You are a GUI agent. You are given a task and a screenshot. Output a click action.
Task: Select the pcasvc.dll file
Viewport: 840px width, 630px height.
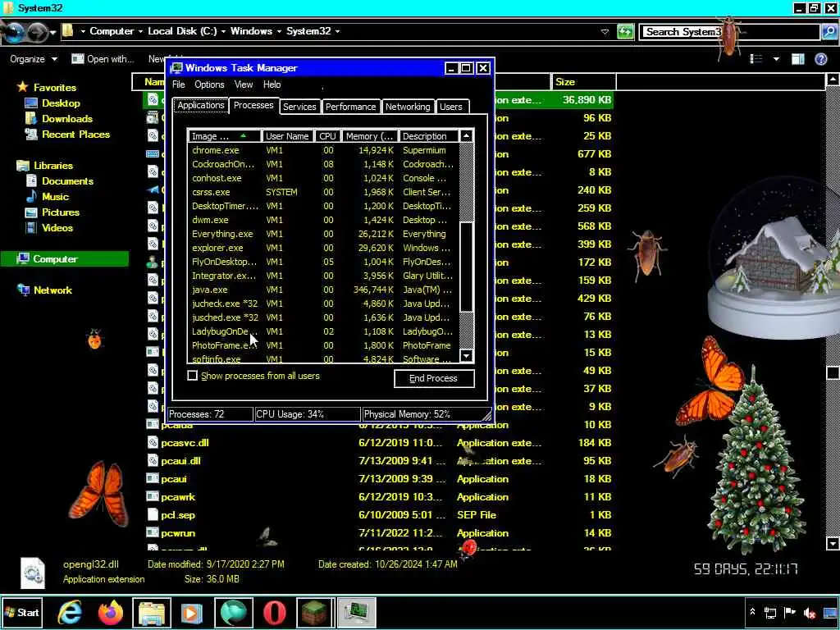[185, 443]
